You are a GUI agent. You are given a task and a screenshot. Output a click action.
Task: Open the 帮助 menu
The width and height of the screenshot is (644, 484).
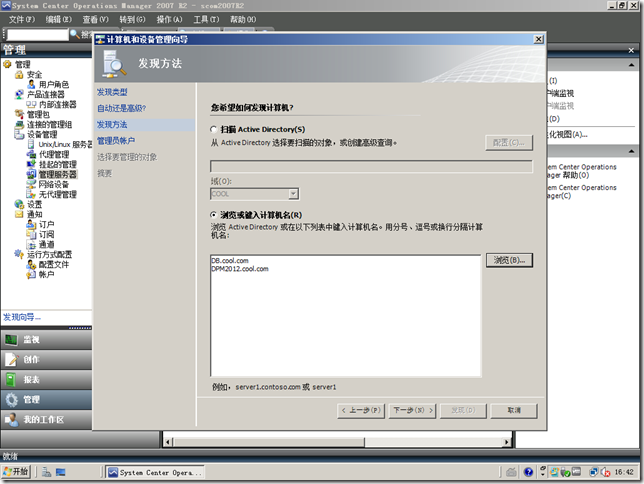pos(243,19)
